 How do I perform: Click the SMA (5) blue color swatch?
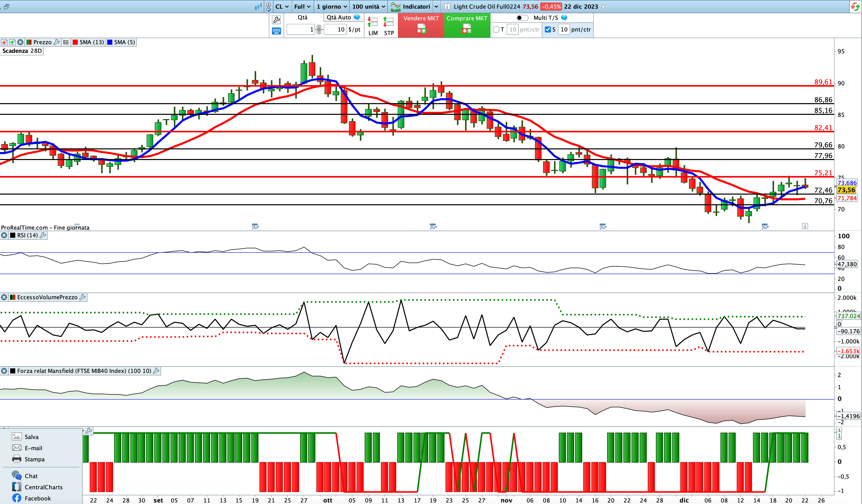click(x=110, y=42)
